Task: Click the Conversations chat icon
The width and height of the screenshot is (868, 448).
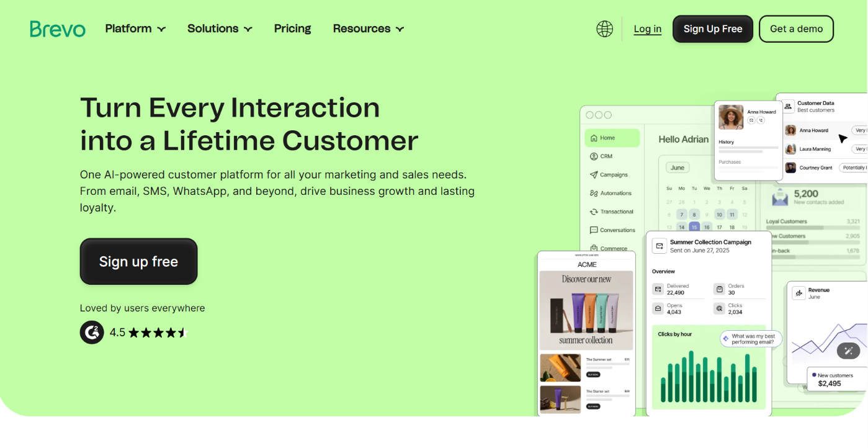Action: point(594,230)
